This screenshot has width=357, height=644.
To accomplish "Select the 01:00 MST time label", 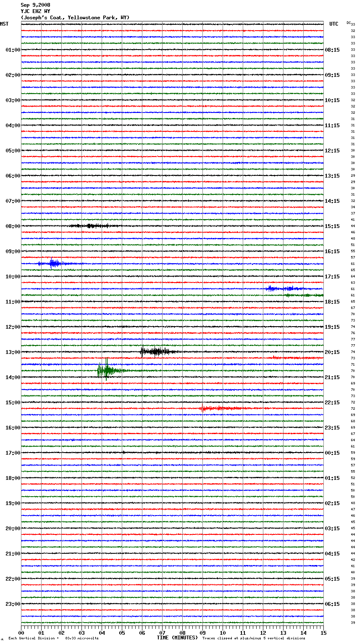I will click(13, 50).
